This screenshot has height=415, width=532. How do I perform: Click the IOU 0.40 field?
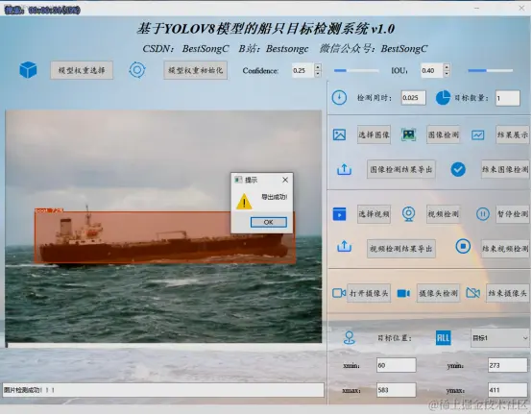[432, 70]
